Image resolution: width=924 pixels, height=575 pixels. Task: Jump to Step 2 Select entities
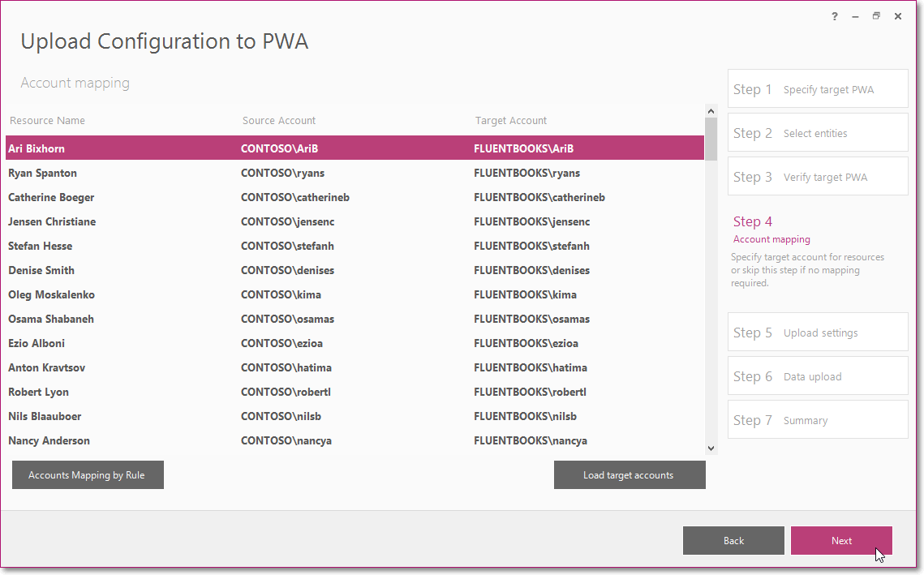[818, 132]
